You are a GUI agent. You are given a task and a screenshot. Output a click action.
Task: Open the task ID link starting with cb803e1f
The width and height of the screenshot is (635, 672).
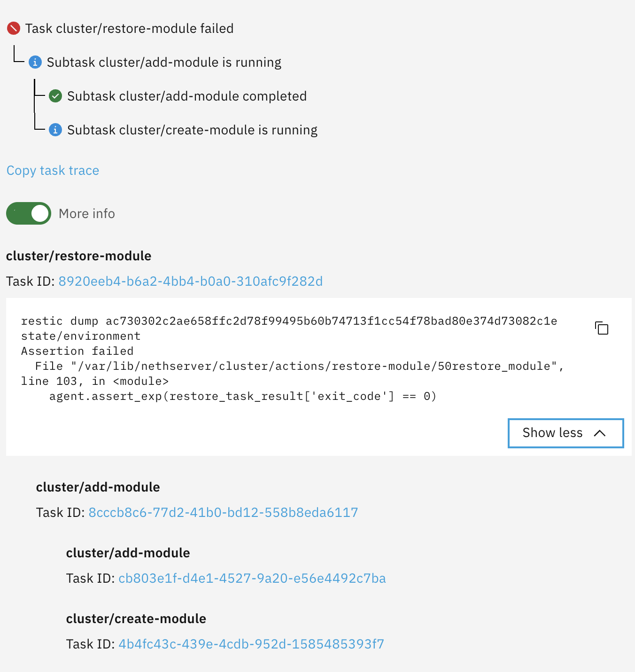pyautogui.click(x=252, y=578)
